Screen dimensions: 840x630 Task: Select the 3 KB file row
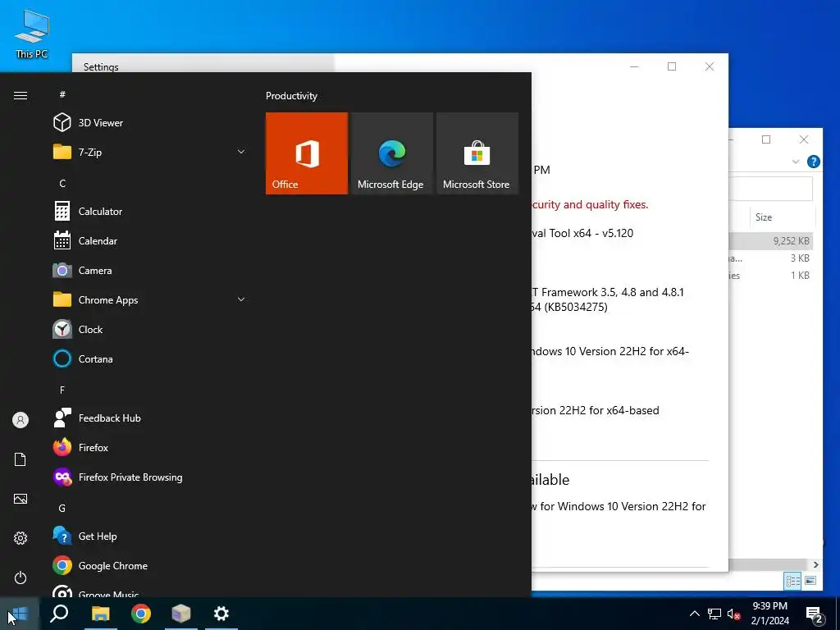coord(771,258)
